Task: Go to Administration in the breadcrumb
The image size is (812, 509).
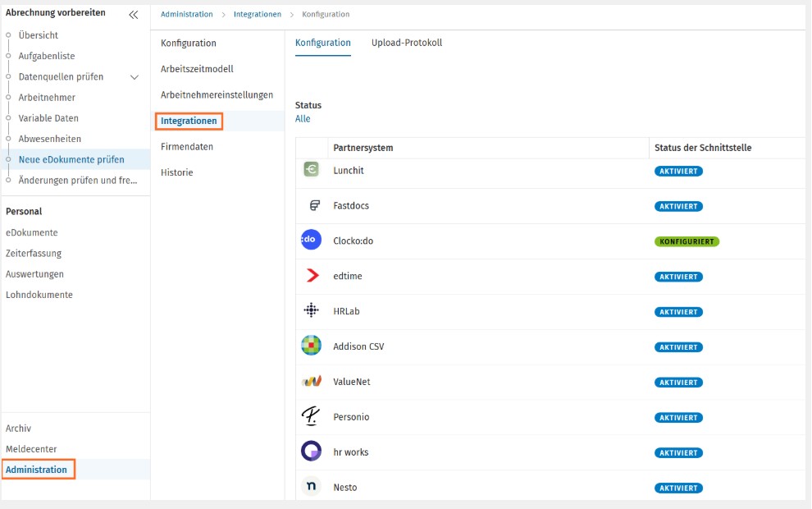Action: 186,15
